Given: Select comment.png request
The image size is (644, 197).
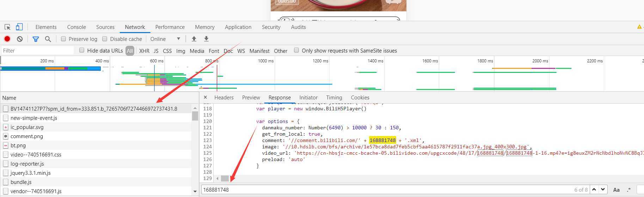Looking at the screenshot, I should tap(96, 136).
